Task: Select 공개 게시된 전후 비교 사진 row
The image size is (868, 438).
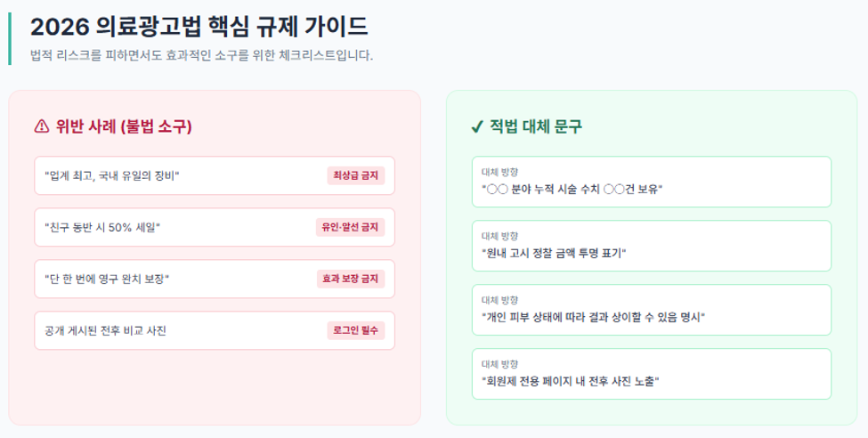Action: (x=215, y=330)
